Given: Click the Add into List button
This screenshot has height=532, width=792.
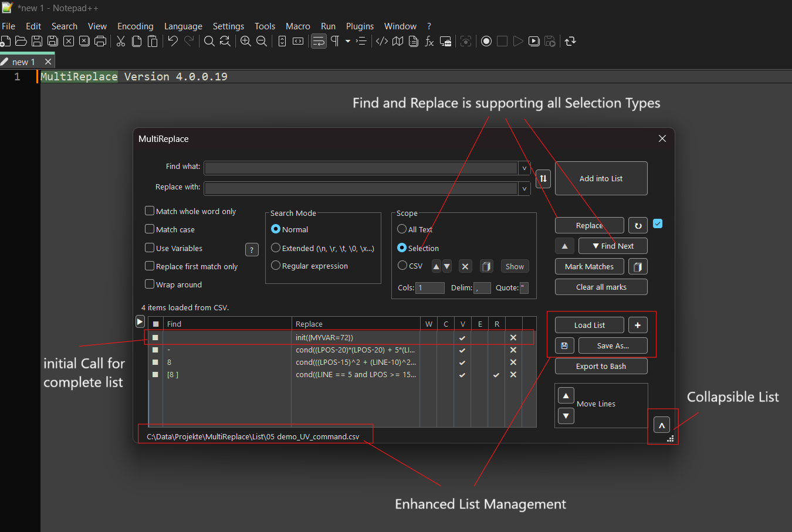Looking at the screenshot, I should 601,178.
